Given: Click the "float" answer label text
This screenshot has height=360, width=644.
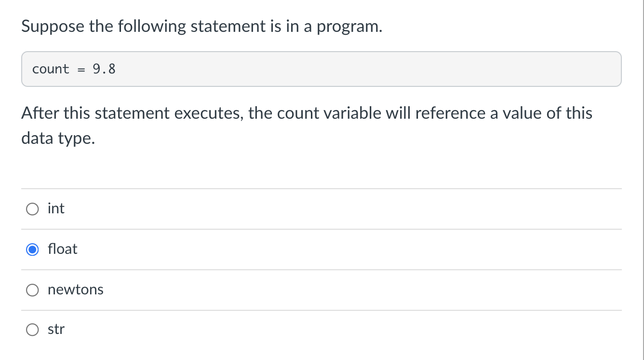Looking at the screenshot, I should coord(62,249).
